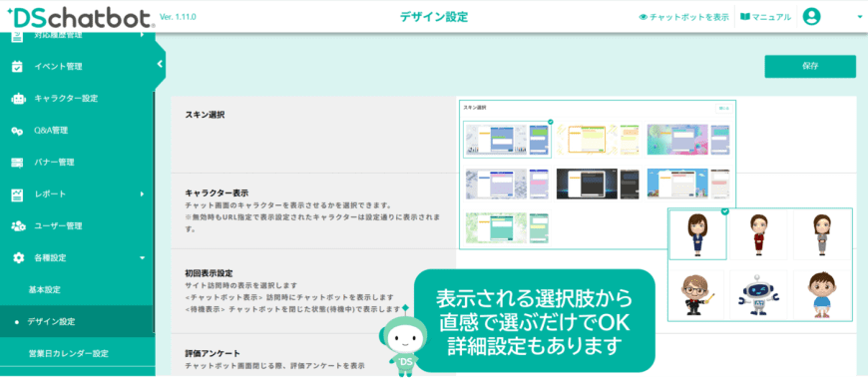Expand the account dropdown arrow
868x378 pixels.
point(860,17)
